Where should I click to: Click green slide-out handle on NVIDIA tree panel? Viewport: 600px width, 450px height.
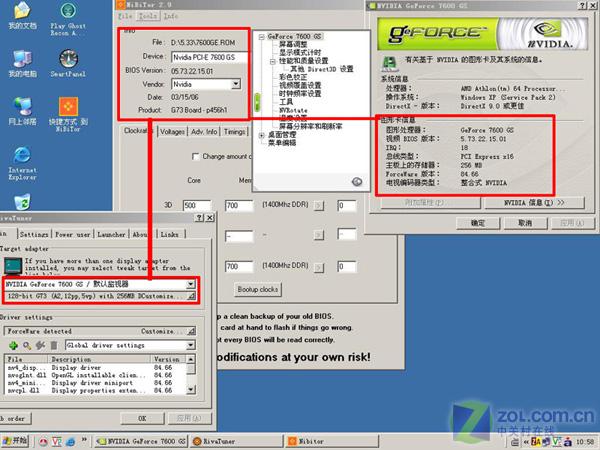coord(258,102)
